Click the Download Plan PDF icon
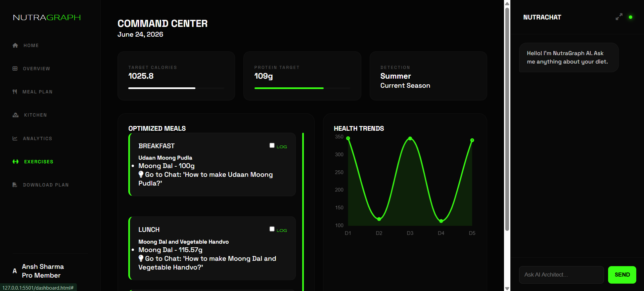This screenshot has height=291, width=644. [x=15, y=185]
